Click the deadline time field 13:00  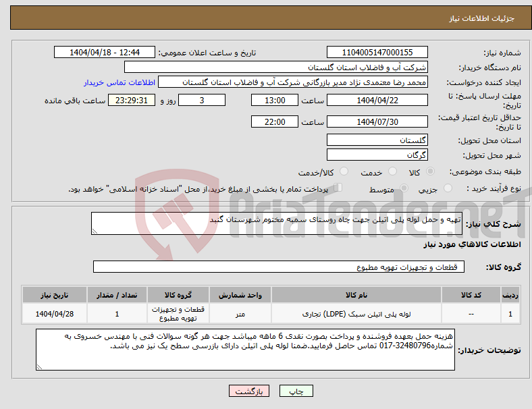click(x=275, y=100)
